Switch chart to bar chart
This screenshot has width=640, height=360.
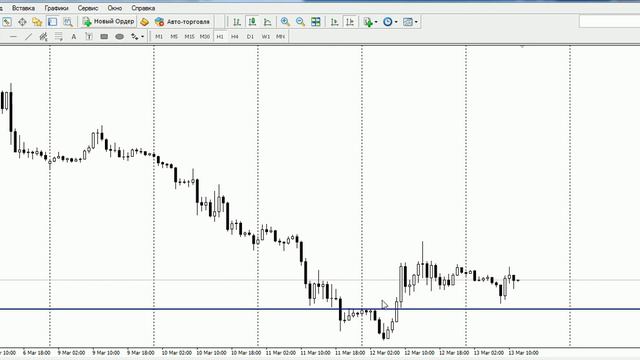tap(237, 22)
